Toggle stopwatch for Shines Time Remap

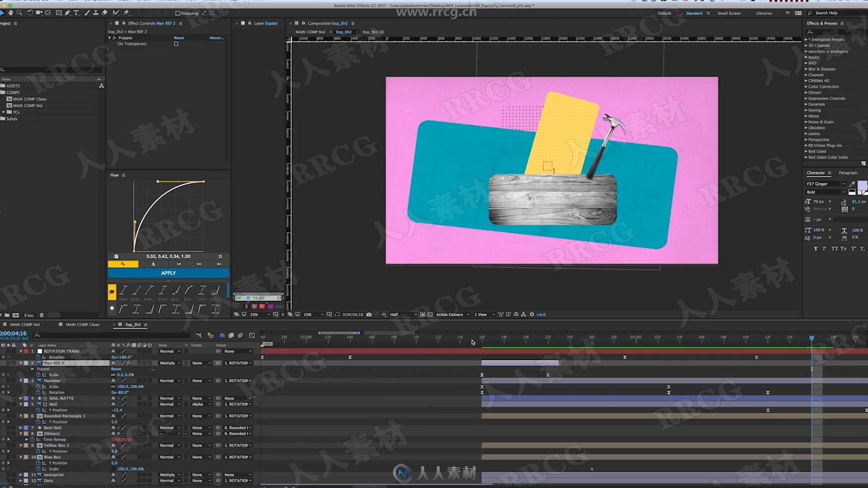point(33,439)
